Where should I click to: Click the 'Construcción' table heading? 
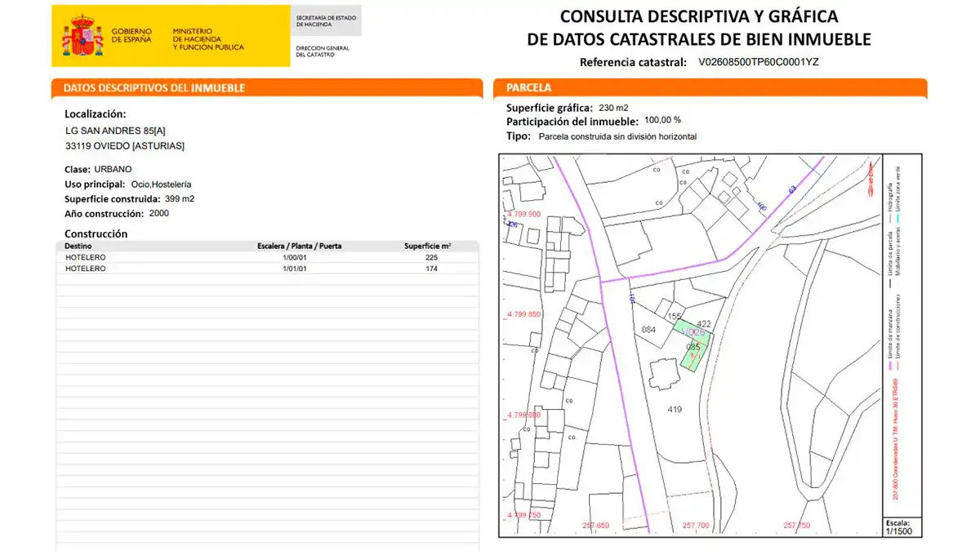tap(96, 233)
